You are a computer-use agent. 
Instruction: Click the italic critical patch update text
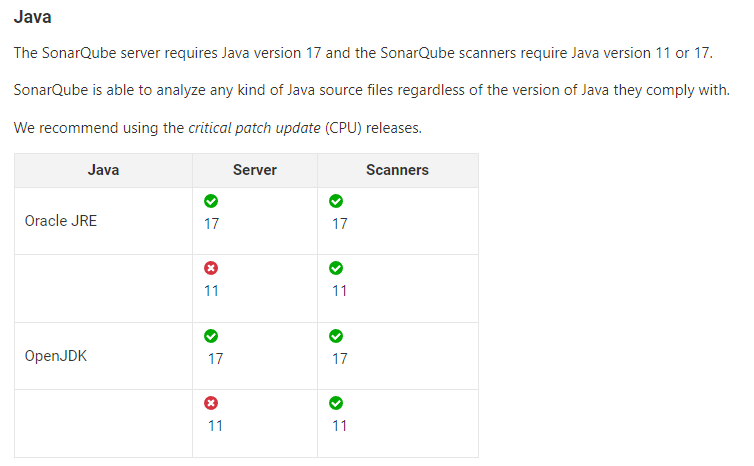pyautogui.click(x=255, y=129)
